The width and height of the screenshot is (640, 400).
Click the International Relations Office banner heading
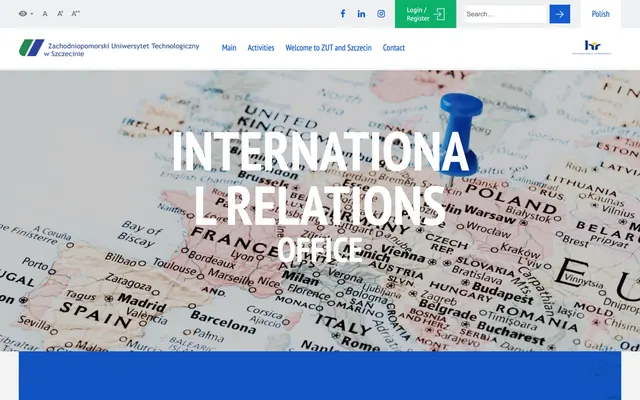point(320,196)
